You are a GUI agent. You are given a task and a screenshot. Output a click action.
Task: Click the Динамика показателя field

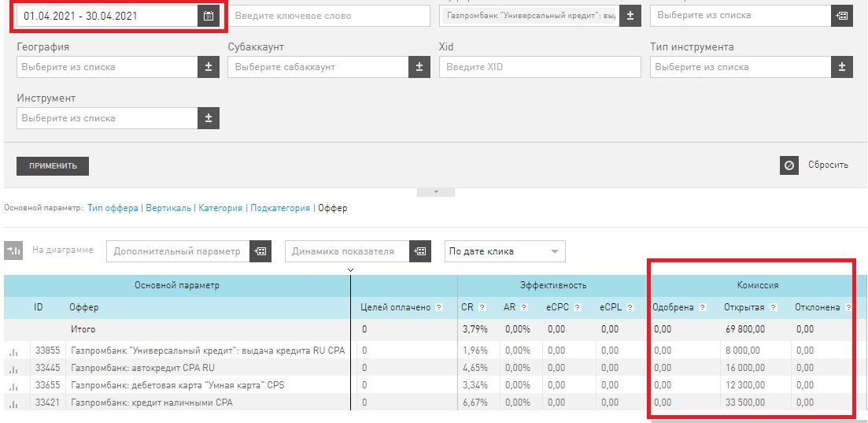click(347, 251)
